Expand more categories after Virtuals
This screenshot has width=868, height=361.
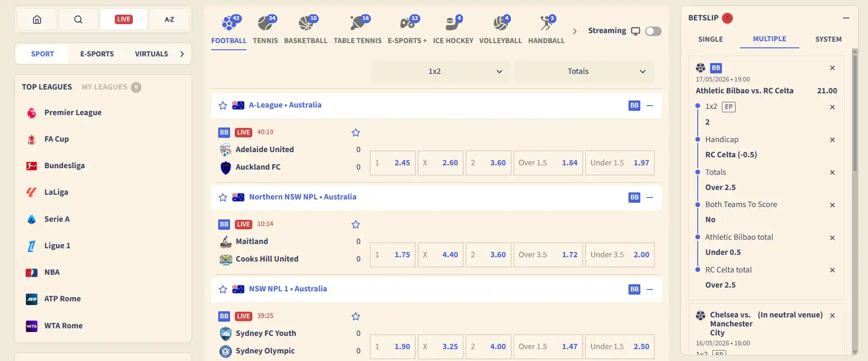pos(182,54)
